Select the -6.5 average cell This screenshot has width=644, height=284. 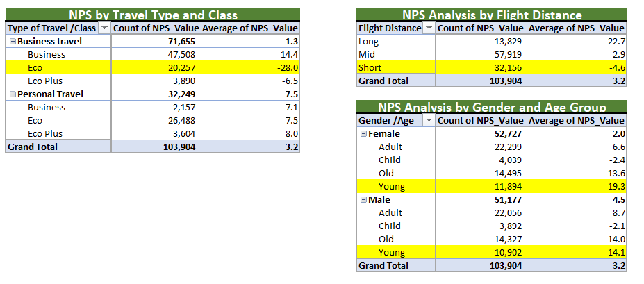[x=289, y=81]
